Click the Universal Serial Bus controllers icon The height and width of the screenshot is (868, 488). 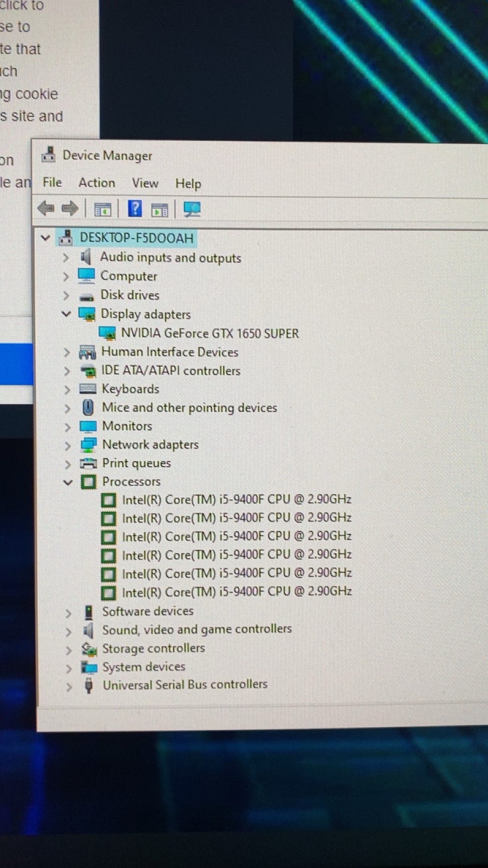(x=89, y=685)
